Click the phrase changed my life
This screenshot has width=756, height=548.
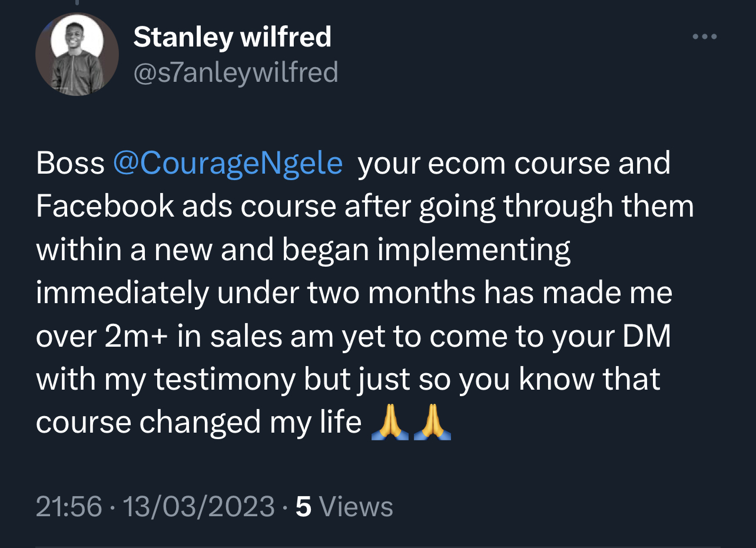click(250, 423)
